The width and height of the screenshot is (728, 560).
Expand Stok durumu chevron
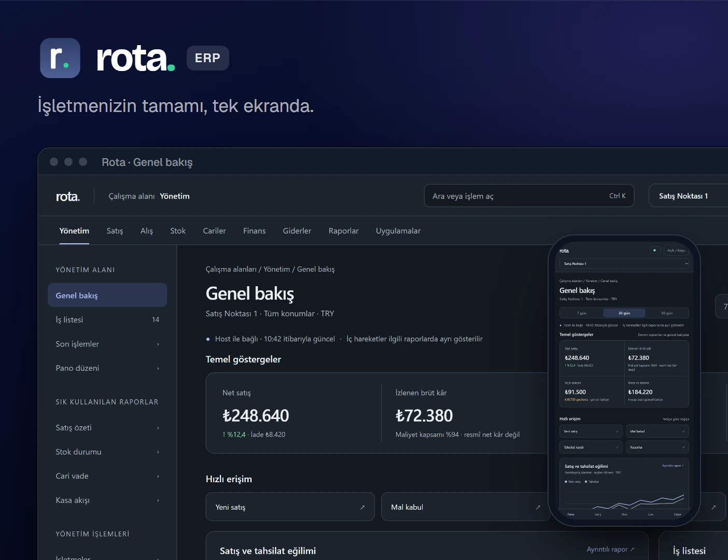[158, 452]
